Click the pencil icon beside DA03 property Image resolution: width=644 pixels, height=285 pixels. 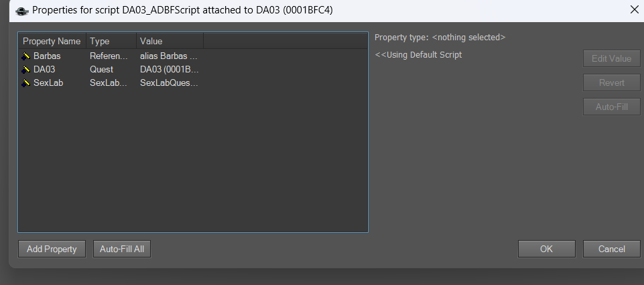click(26, 70)
